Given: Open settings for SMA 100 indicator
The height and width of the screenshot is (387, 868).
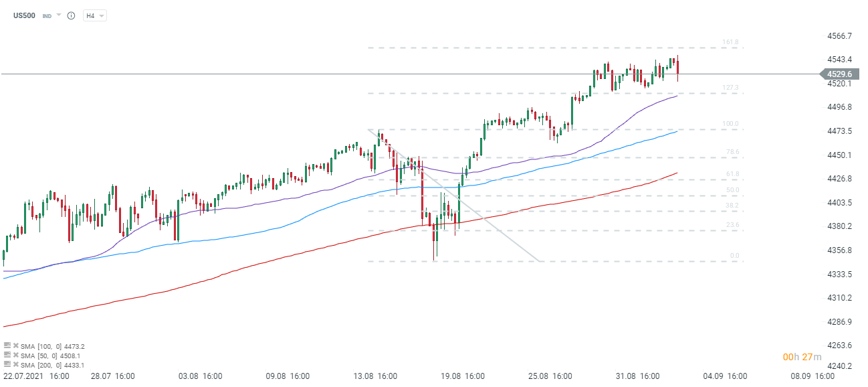Looking at the screenshot, I should pyautogui.click(x=7, y=346).
